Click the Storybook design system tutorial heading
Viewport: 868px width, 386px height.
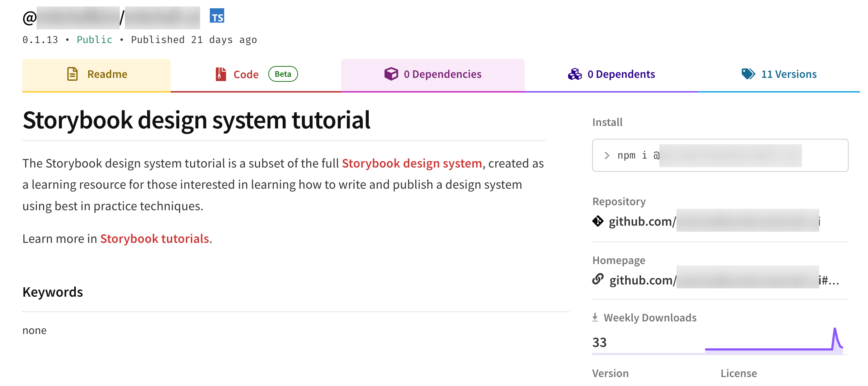(x=196, y=120)
